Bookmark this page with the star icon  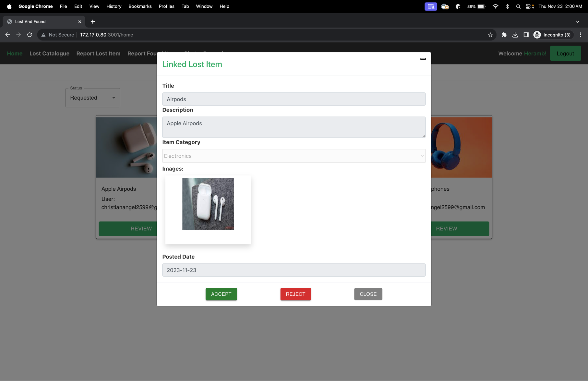coord(490,35)
